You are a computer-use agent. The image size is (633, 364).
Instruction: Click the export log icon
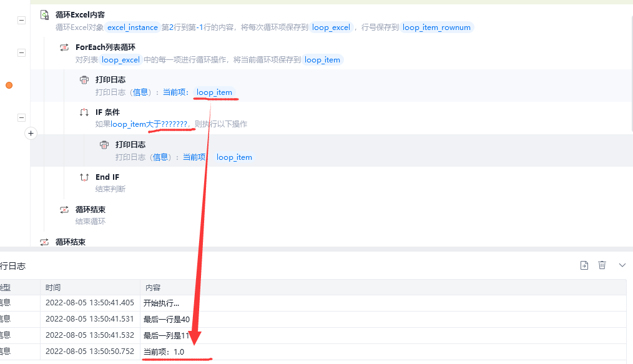tap(584, 265)
